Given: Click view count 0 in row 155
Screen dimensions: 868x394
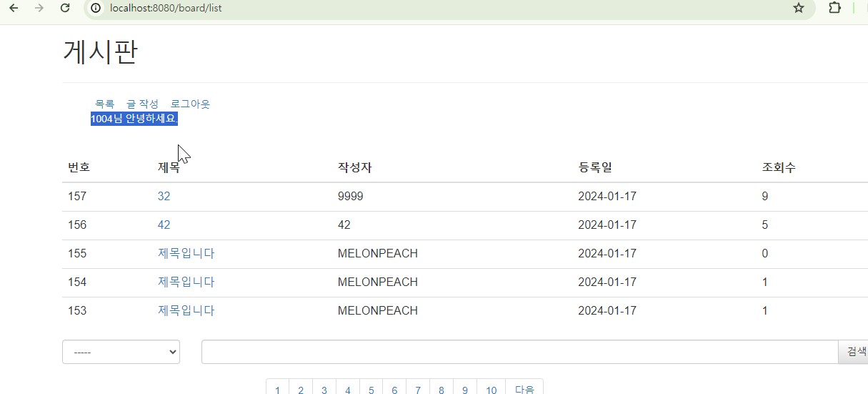Looking at the screenshot, I should (765, 253).
